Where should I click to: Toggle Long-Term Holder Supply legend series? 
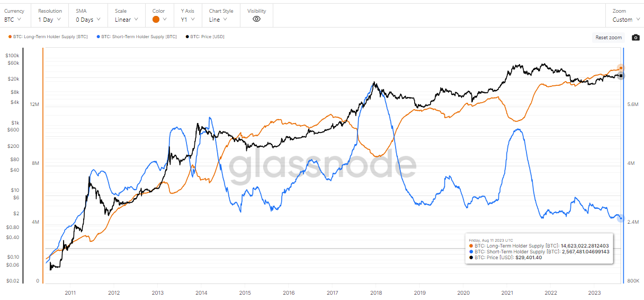pos(50,37)
